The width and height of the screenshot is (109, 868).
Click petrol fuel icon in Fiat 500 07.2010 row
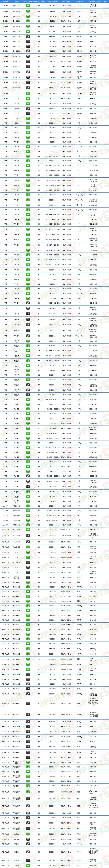(x=28, y=118)
